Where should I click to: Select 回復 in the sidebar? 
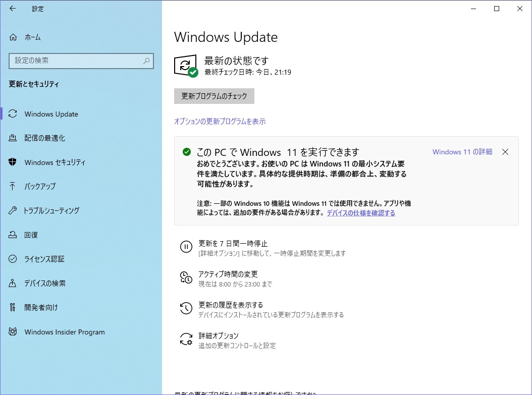point(81,235)
